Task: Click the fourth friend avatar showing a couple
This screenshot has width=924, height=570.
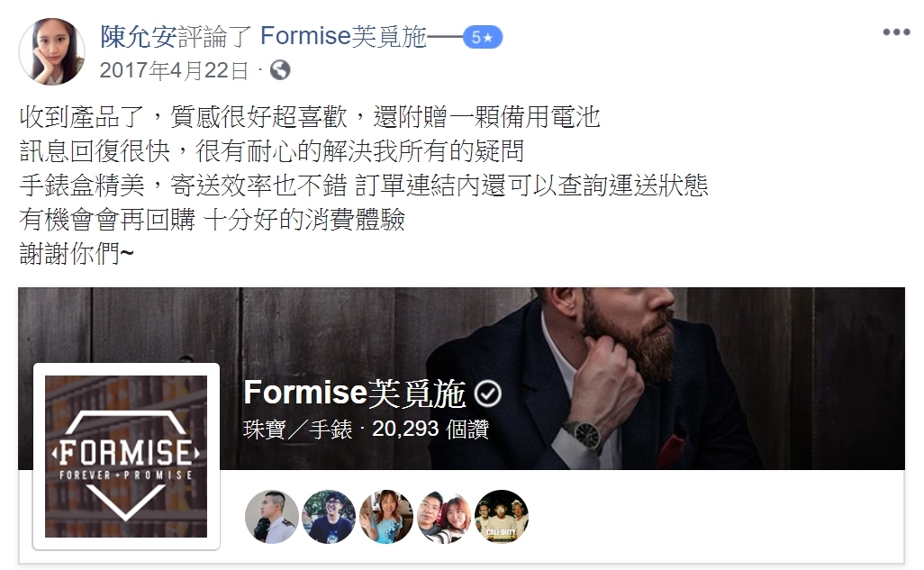Action: click(444, 516)
